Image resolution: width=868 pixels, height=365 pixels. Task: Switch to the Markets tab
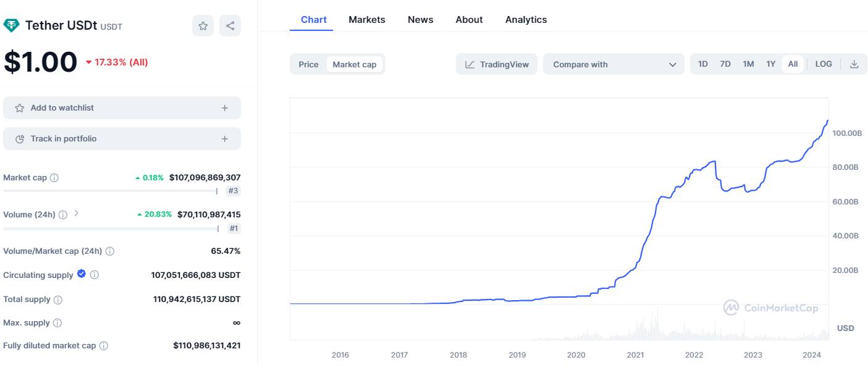[x=367, y=20]
